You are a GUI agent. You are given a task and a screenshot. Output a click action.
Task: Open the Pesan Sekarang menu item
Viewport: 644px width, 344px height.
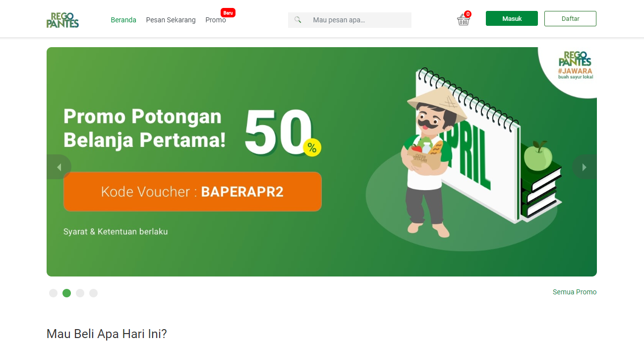click(171, 20)
